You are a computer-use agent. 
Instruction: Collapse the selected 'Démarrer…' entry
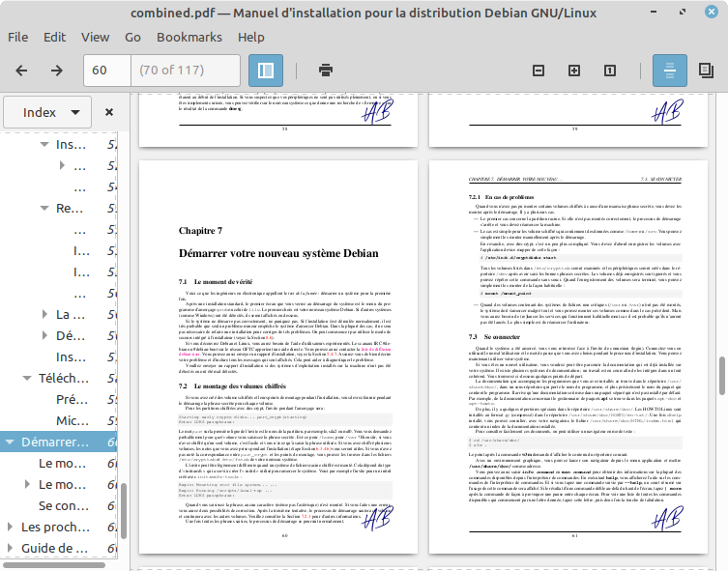coord(10,443)
